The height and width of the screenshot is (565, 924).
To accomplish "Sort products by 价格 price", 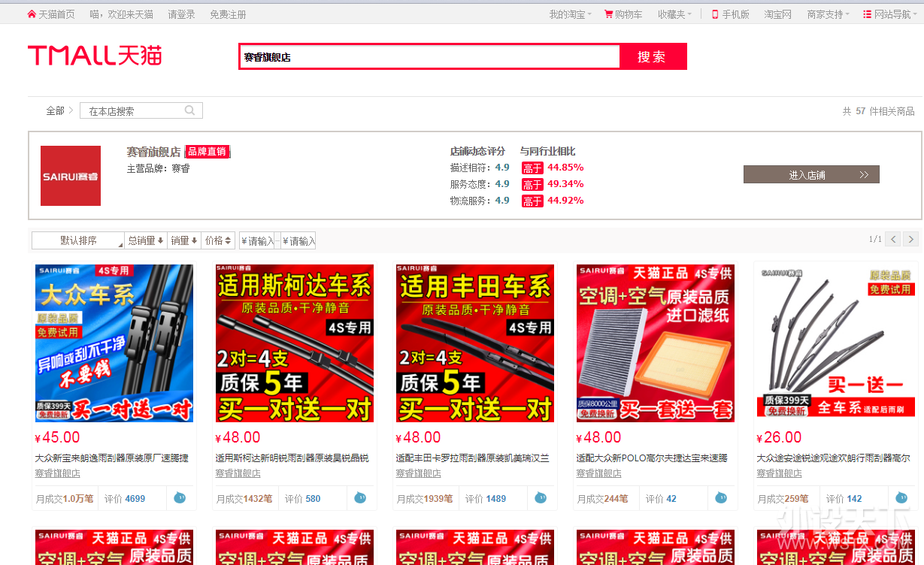I will coord(219,240).
